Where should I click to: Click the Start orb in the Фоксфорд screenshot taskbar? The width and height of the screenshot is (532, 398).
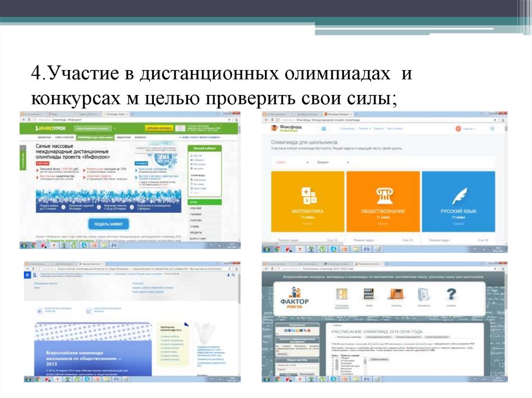267,249
